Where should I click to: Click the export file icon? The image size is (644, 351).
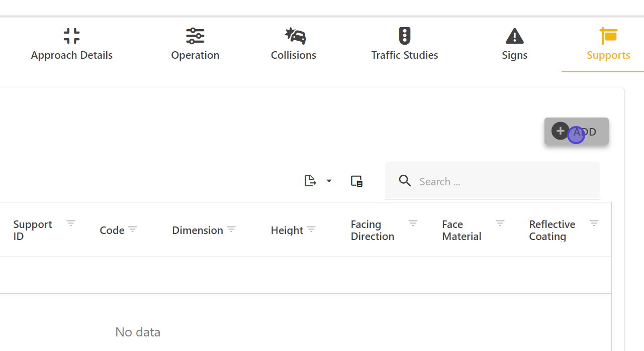(311, 181)
